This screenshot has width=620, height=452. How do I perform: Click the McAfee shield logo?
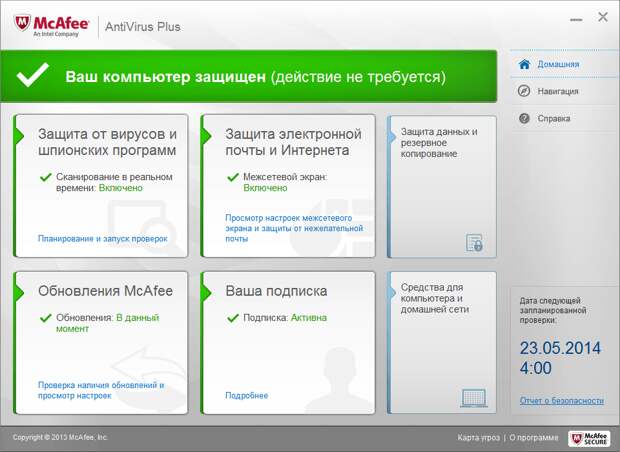[x=22, y=24]
